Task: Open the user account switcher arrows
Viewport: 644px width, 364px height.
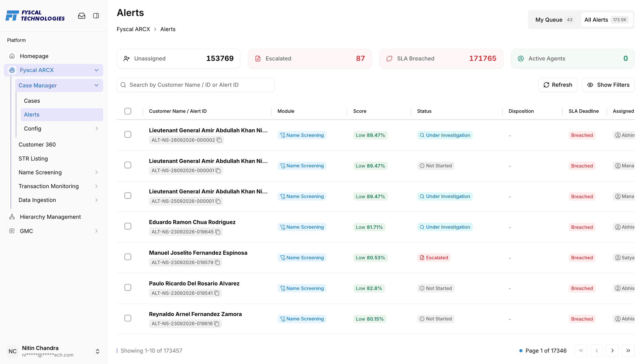Action: (x=98, y=351)
